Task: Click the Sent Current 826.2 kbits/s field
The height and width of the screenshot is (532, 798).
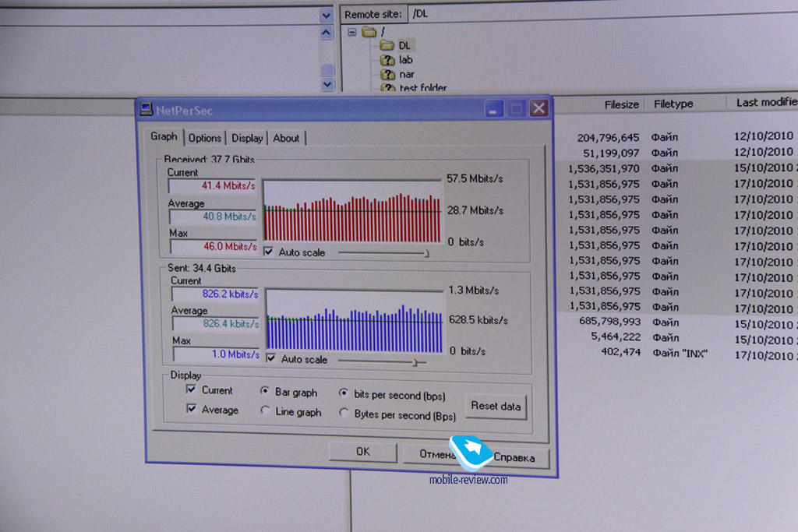Action: [216, 294]
